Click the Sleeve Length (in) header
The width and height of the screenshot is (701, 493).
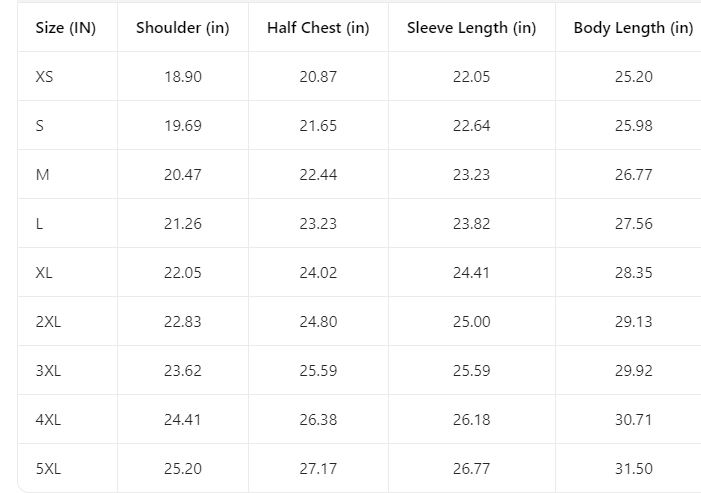(471, 28)
